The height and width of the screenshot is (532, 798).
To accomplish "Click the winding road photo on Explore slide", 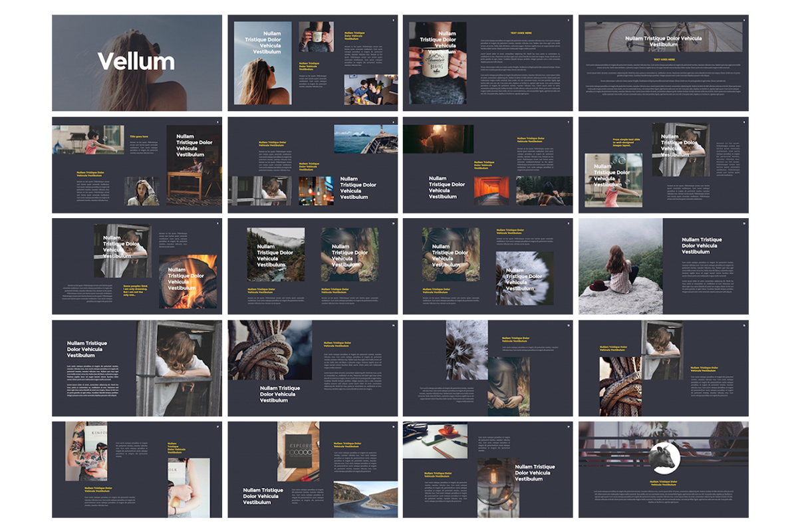I will [366, 499].
